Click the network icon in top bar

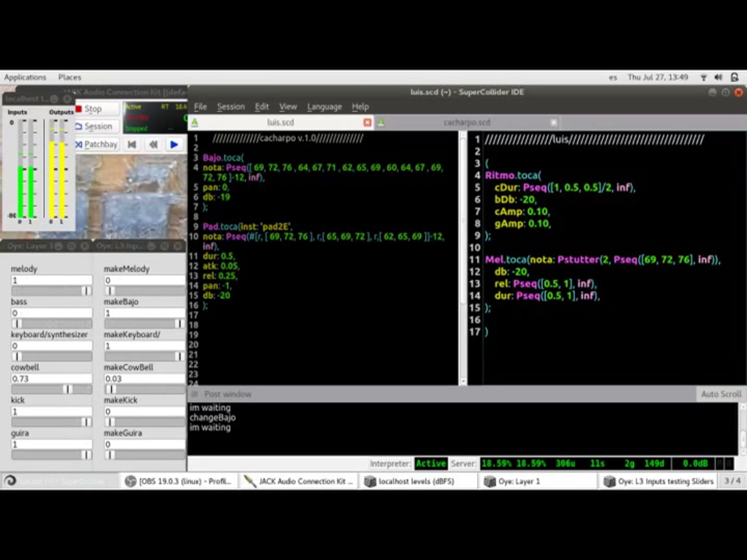[703, 78]
